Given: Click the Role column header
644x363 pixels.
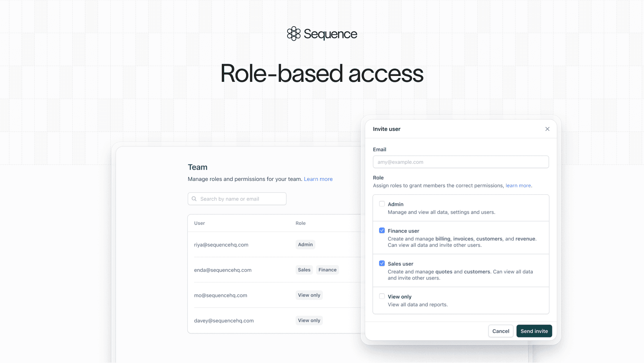Looking at the screenshot, I should [300, 223].
